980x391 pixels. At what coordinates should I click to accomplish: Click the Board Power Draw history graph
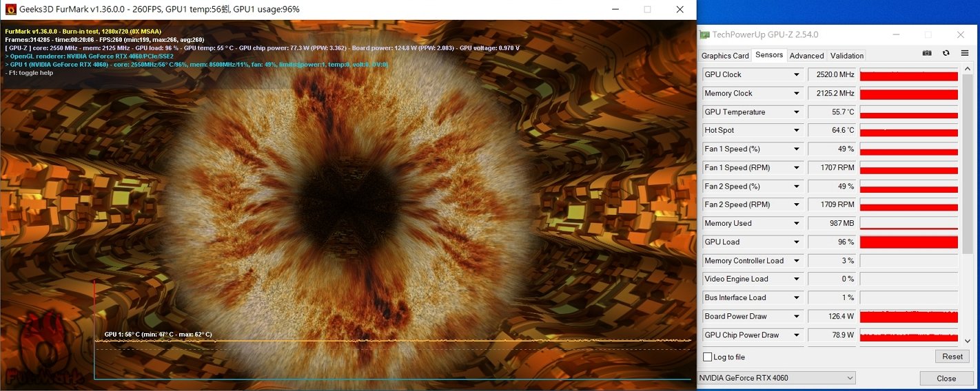[909, 316]
